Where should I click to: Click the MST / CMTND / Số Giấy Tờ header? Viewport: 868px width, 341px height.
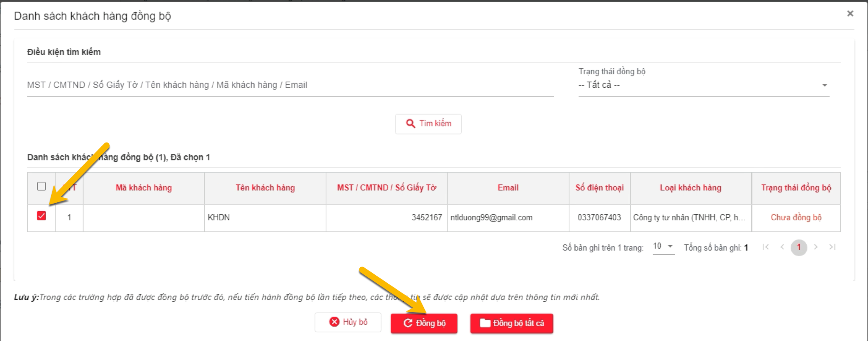(x=387, y=188)
